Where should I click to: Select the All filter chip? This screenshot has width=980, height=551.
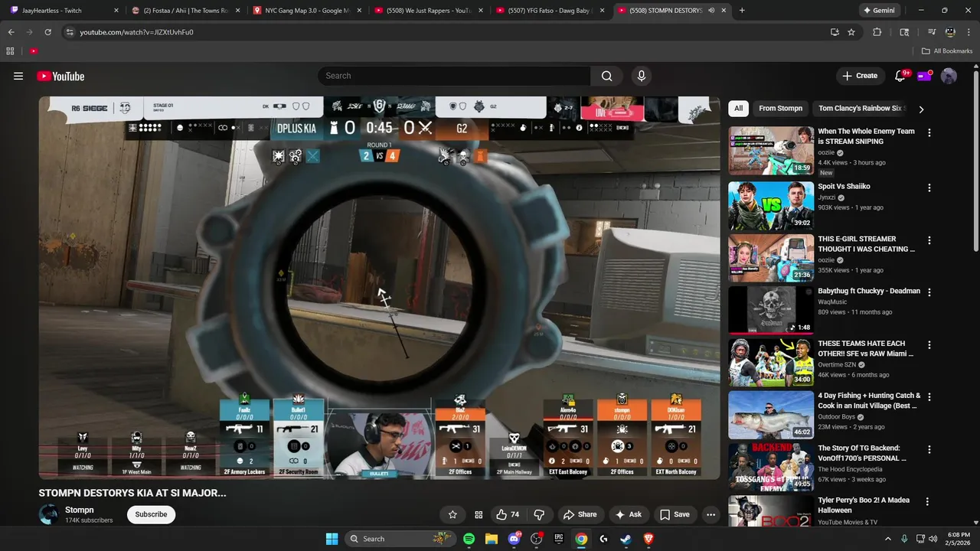(x=738, y=108)
